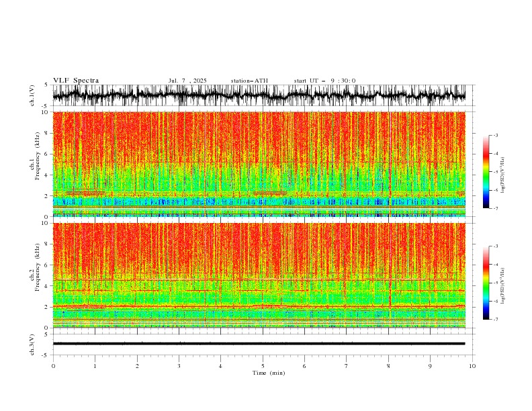
Task: Select the date 'Jul. 7, 2025' text
Action: point(187,81)
